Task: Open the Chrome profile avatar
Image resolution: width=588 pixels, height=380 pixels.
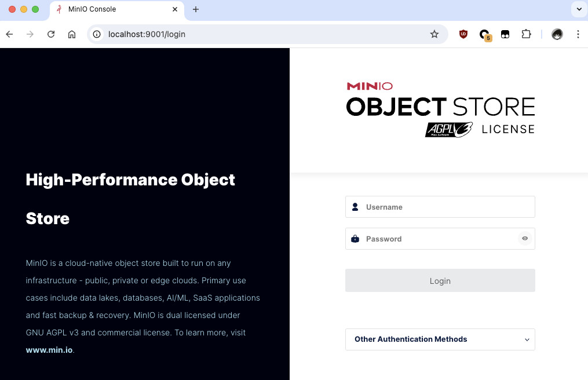Action: (557, 34)
